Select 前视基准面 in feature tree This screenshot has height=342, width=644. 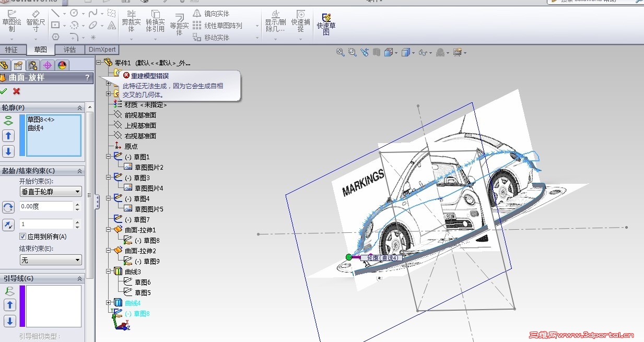[140, 115]
